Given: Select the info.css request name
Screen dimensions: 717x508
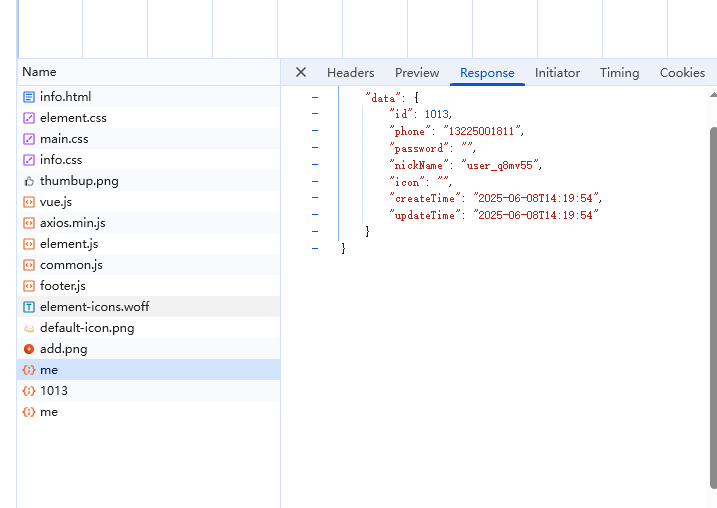Looking at the screenshot, I should [61, 160].
